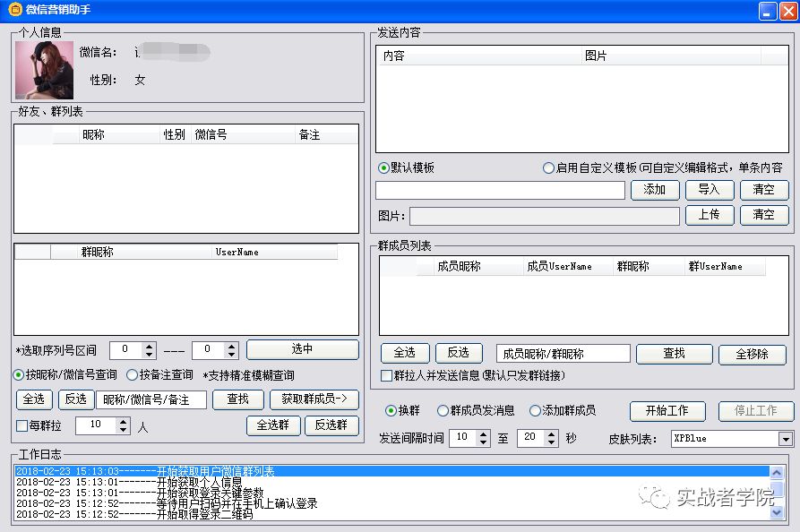Choose the 按备注查询 radio option
Screen dimensions: 800x532
133,375
